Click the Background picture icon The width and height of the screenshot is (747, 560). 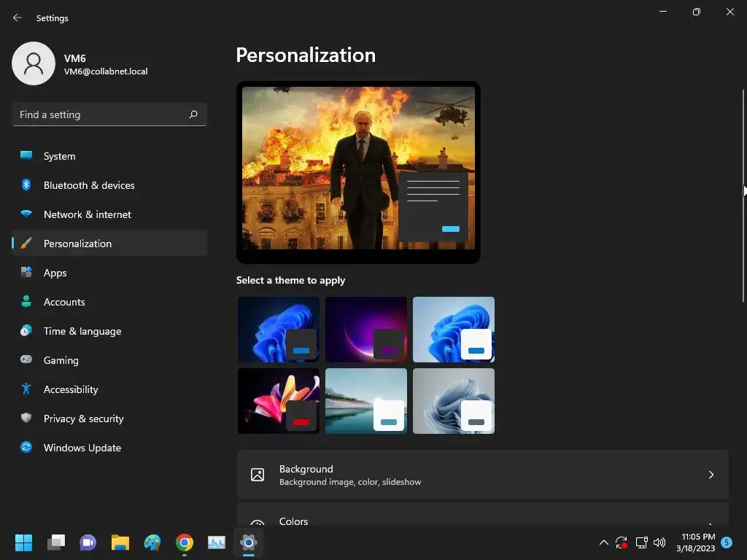coord(258,475)
